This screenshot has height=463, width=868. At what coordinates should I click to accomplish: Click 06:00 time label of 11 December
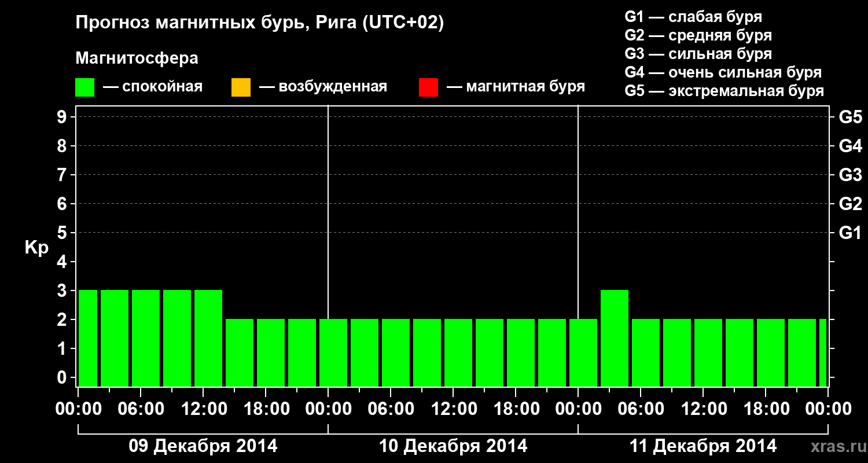point(641,409)
